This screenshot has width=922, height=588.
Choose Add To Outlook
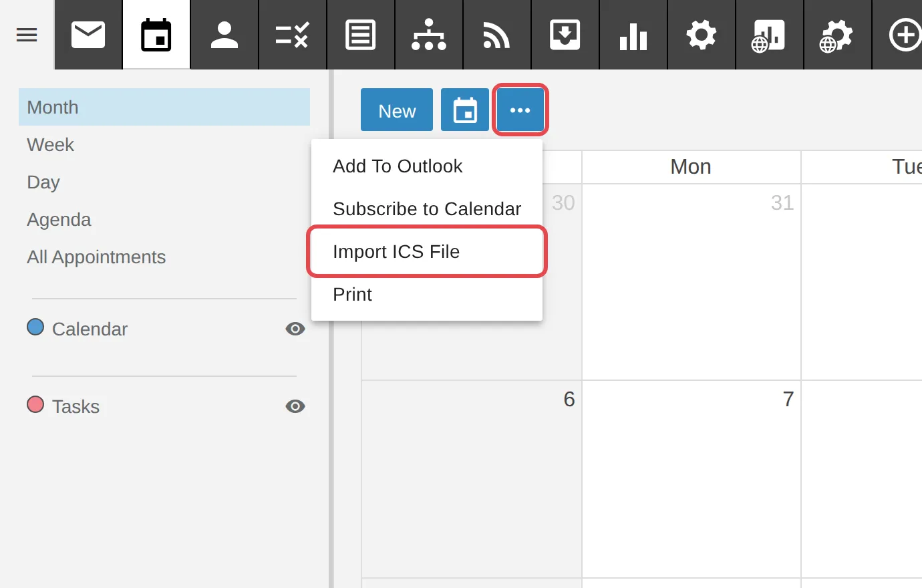426,166
